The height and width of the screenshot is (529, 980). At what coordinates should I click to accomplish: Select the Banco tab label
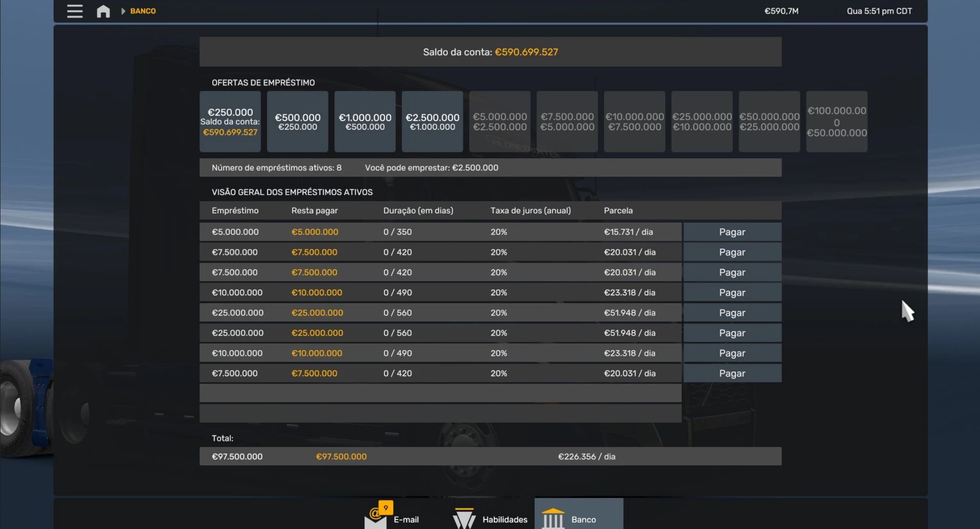pyautogui.click(x=583, y=519)
